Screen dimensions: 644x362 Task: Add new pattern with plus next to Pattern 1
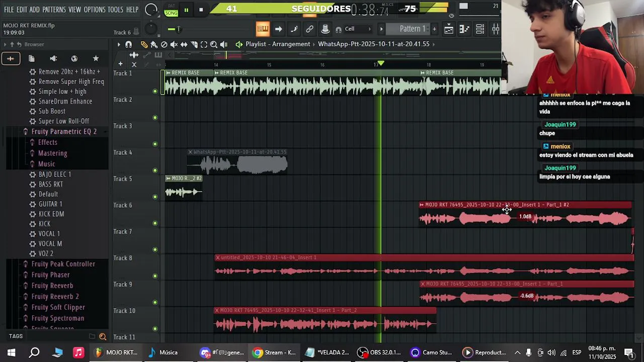(x=434, y=29)
